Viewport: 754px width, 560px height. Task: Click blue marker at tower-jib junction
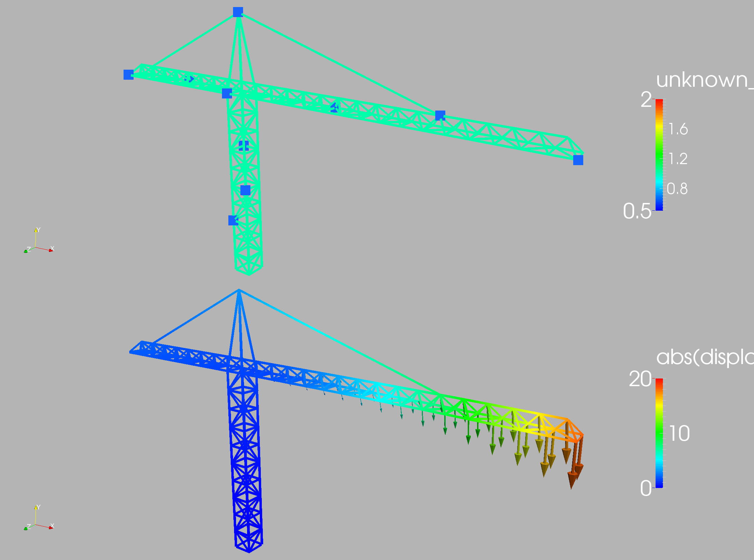point(227,93)
